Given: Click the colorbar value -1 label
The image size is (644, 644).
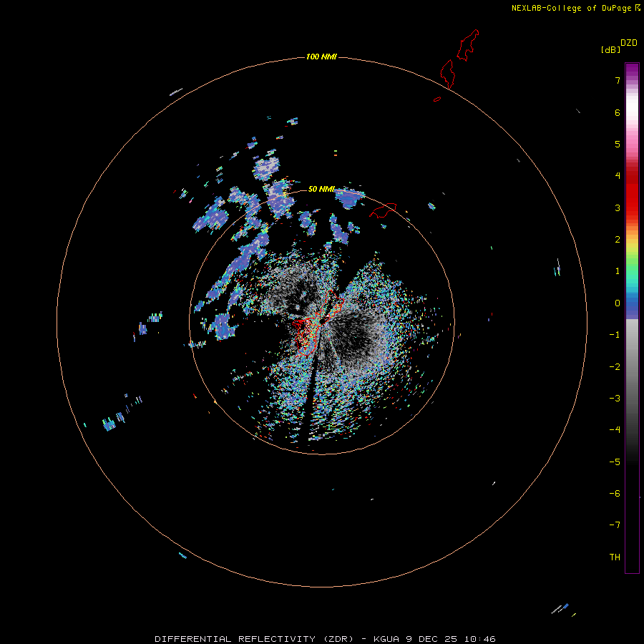Looking at the screenshot, I should tap(615, 335).
